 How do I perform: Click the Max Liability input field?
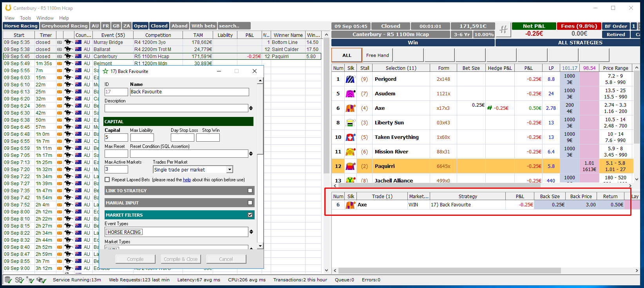point(142,137)
